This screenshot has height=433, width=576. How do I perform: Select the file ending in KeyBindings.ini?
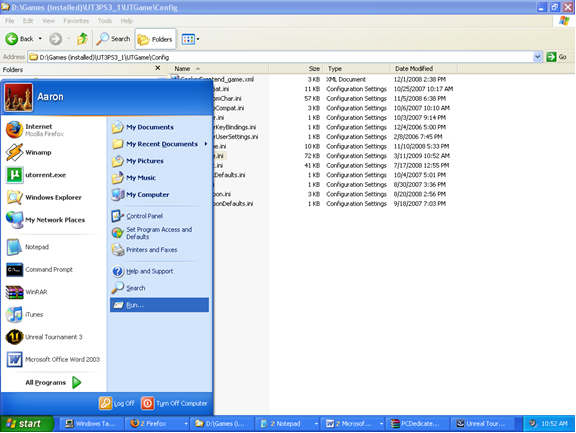[235, 127]
